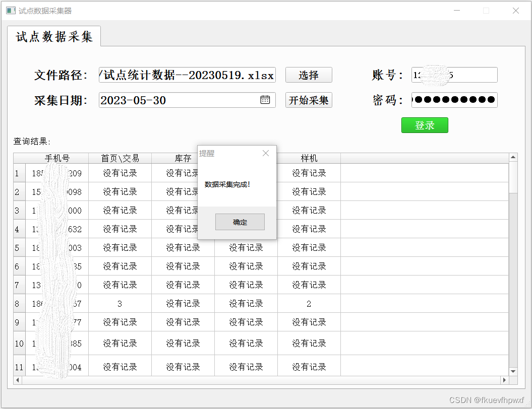The height and width of the screenshot is (409, 532).
Task: Select row header number 8
Action: [19, 304]
